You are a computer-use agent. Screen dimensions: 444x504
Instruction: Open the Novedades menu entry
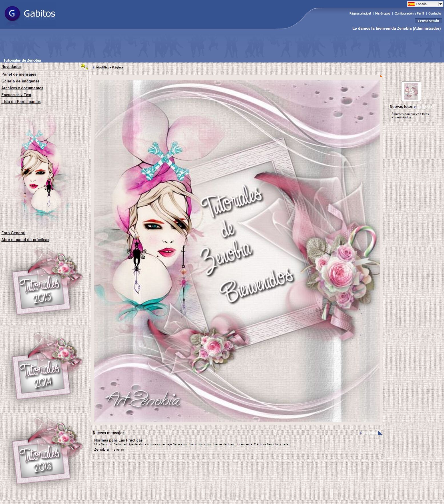click(11, 66)
